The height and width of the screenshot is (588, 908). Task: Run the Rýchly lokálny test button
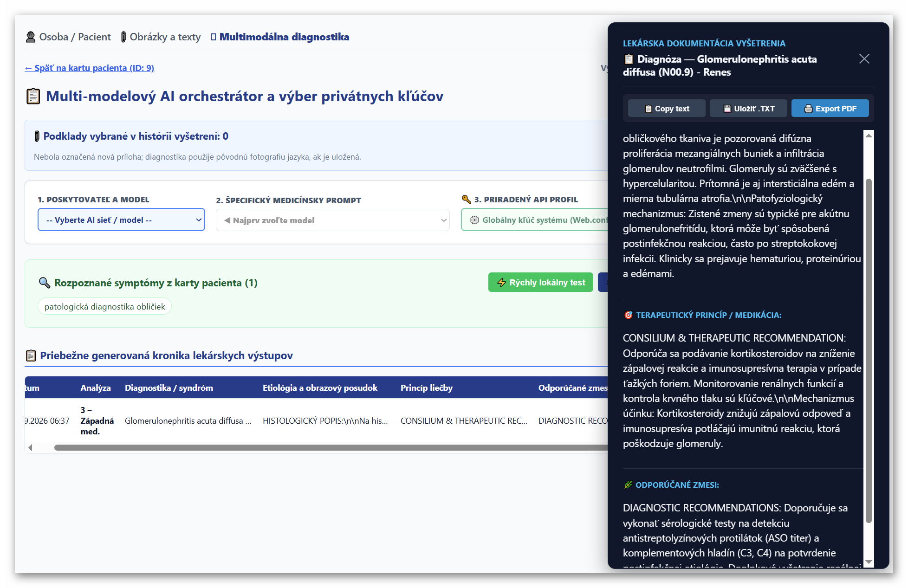point(540,282)
